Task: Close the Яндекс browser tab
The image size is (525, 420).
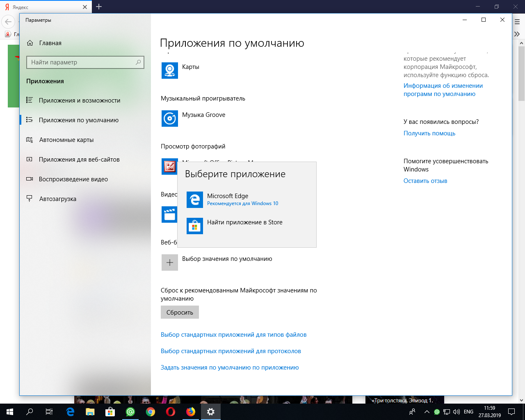Action: click(x=85, y=7)
